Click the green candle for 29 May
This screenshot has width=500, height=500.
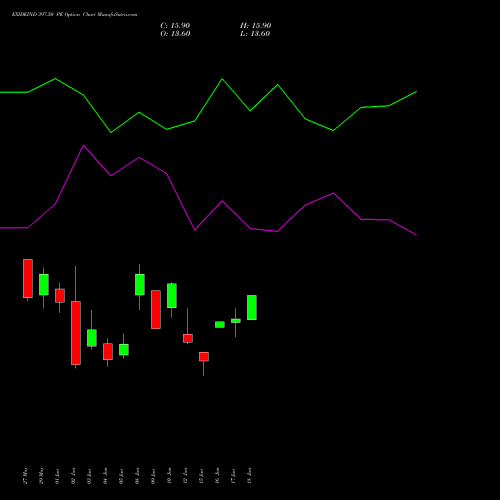(x=44, y=285)
